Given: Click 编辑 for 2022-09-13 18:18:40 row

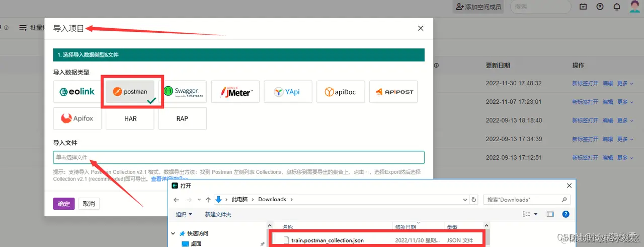Looking at the screenshot, I should coord(608,120).
